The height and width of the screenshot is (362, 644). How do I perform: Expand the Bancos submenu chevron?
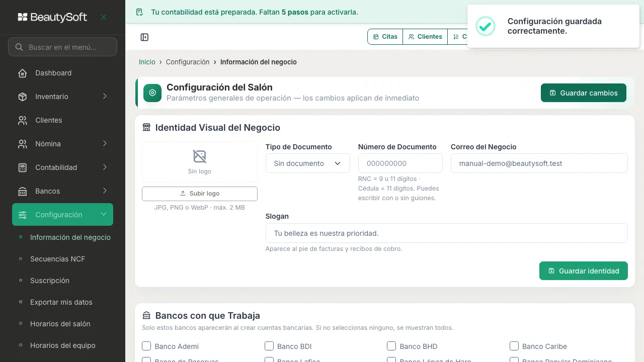point(105,191)
